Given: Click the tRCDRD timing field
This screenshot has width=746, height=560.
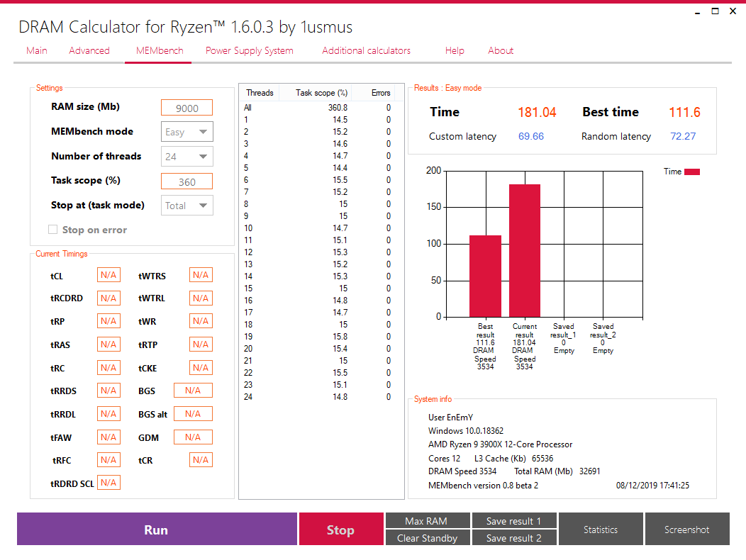Looking at the screenshot, I should 108,298.
